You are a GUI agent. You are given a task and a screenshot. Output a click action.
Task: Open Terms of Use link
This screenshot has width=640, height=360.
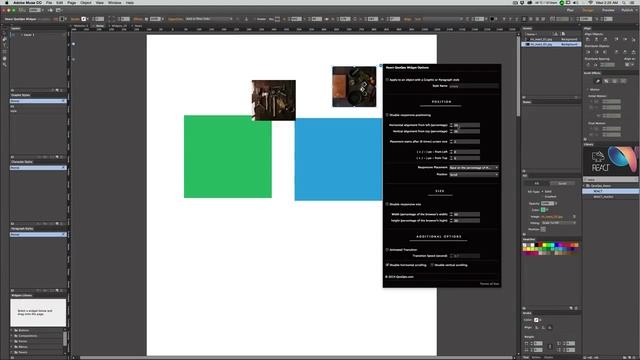coord(489,284)
